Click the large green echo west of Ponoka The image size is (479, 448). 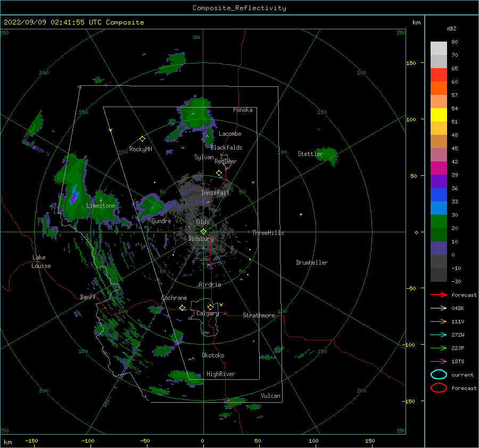[x=196, y=113]
